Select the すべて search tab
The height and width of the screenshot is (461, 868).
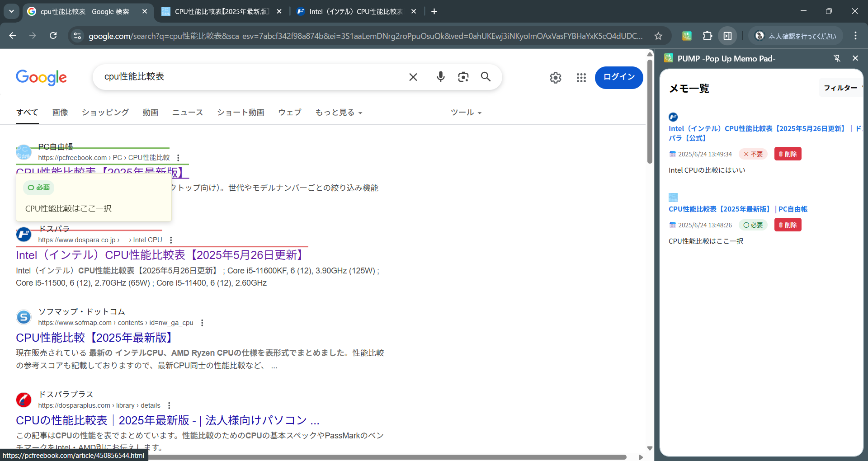tap(27, 113)
